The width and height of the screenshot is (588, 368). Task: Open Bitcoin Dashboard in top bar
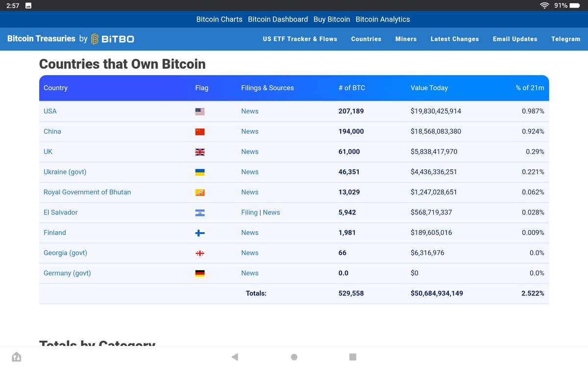tap(278, 19)
